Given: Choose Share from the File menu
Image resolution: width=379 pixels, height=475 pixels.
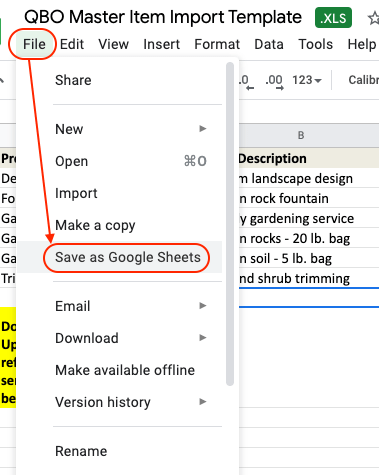Looking at the screenshot, I should (119, 80).
